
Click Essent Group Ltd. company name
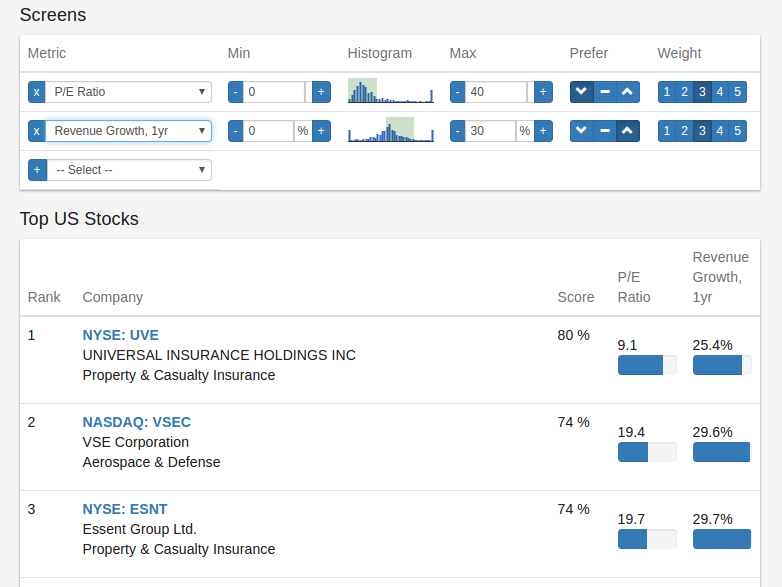pyautogui.click(x=140, y=529)
